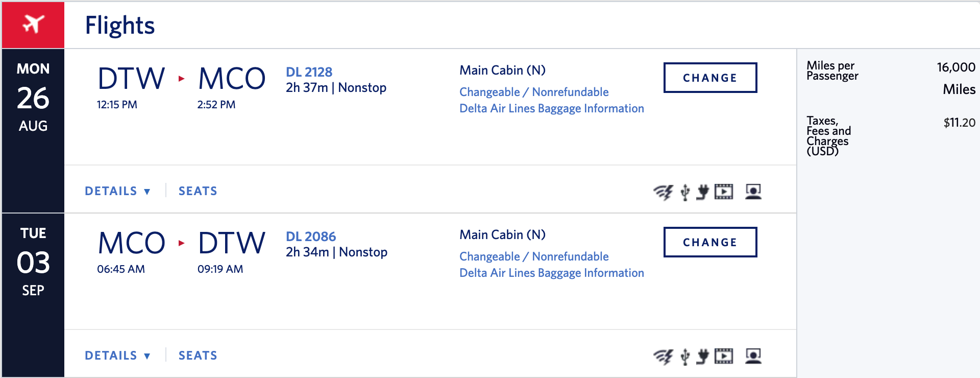Screen dimensions: 980x378
Task: Open Seats for the DTW to MCO flight
Action: 198,191
